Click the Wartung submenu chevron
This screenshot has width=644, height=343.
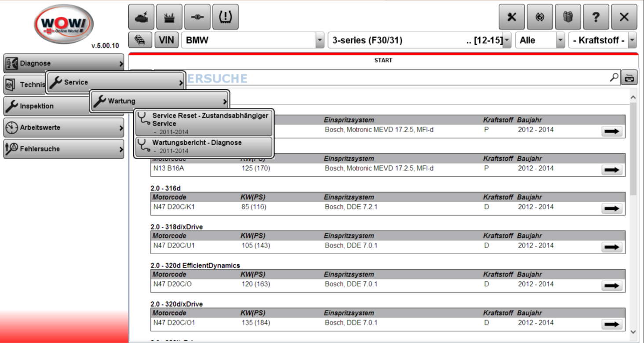pos(225,102)
